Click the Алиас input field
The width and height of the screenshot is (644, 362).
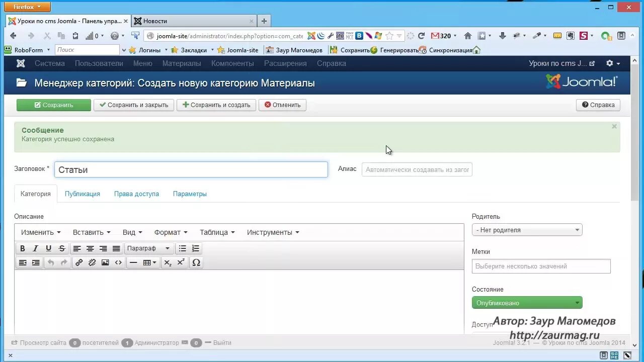(417, 169)
